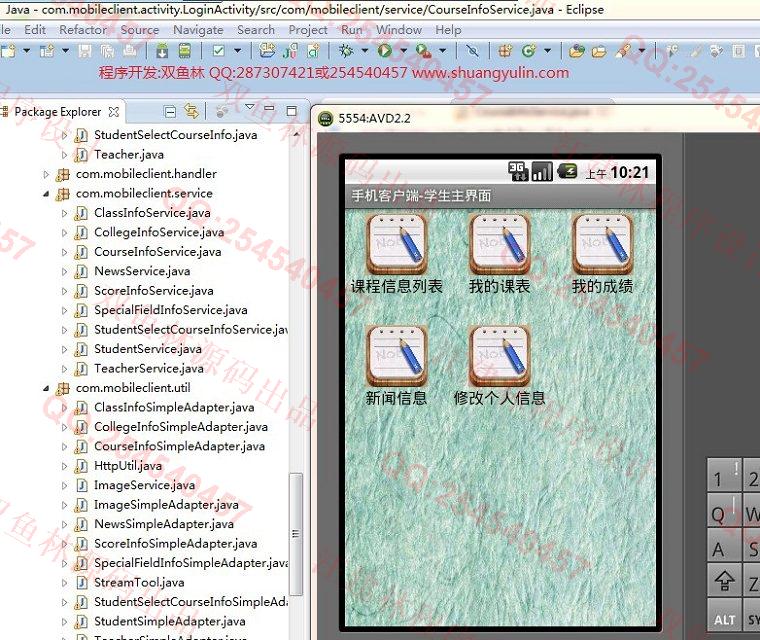The width and height of the screenshot is (760, 640).
Task: Tap the 新闻信息 app icon in emulator
Action: click(396, 356)
